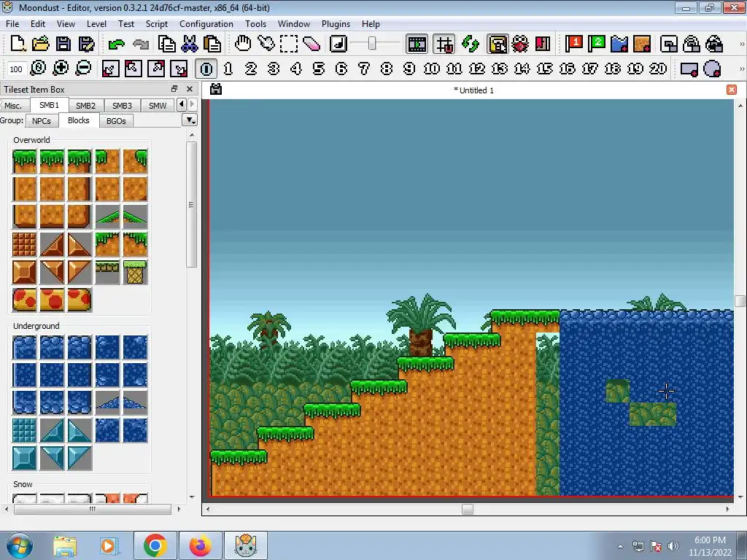Go to bottom-right corner of section
Viewport: 747px width, 560px height.
[x=179, y=69]
